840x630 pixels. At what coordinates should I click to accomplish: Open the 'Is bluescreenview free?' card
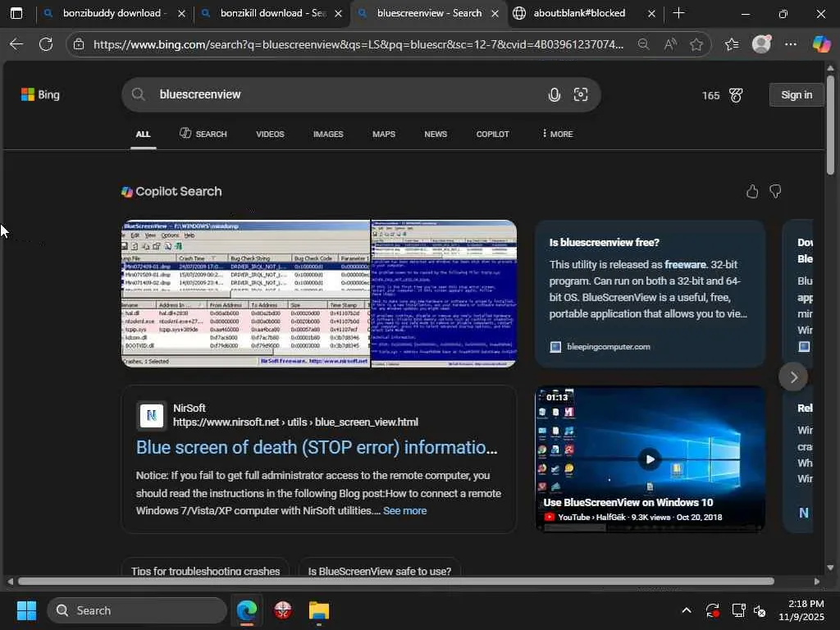point(650,294)
